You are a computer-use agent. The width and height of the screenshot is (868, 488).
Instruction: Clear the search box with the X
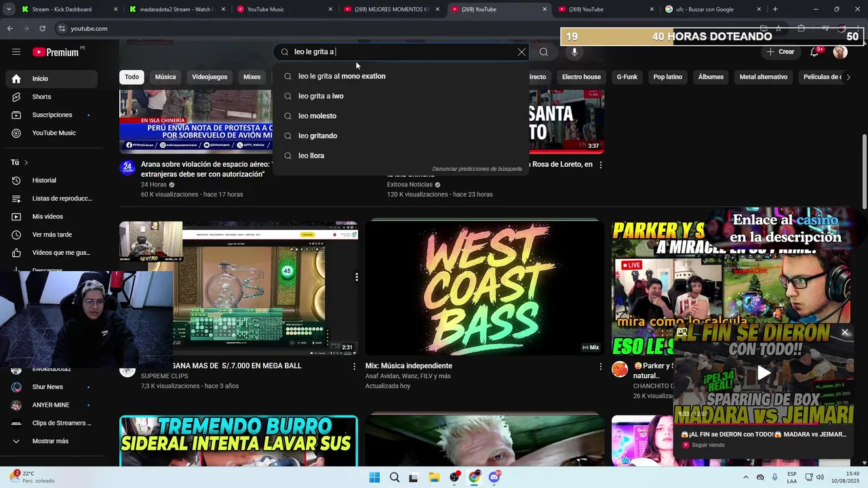[521, 52]
